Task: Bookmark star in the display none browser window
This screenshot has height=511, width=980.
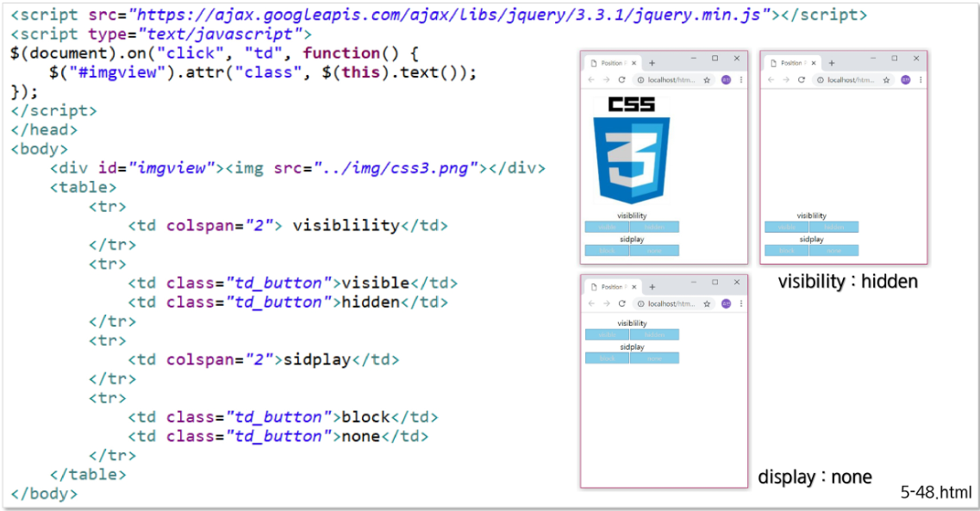Action: point(707,303)
